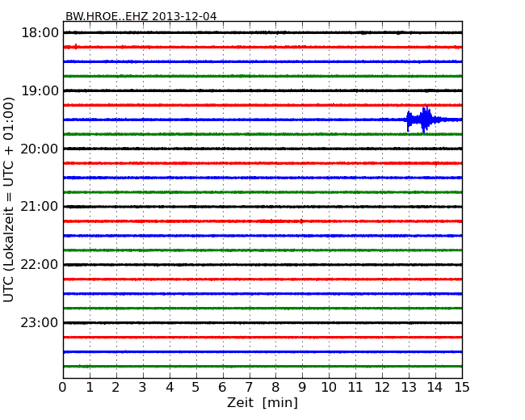Click the x-axis tick label 10
Image resolution: width=525 pixels, height=420 pixels.
click(x=329, y=388)
